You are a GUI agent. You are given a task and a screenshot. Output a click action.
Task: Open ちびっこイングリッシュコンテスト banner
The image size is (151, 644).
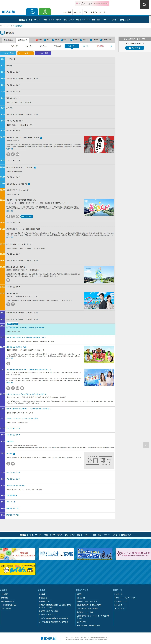(18, 554)
